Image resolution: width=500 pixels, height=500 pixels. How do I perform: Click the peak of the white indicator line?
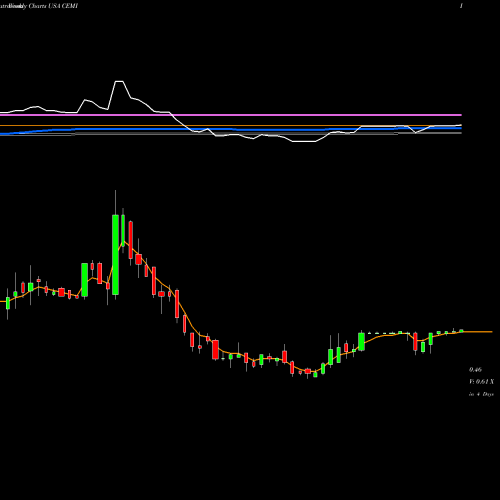click(119, 81)
